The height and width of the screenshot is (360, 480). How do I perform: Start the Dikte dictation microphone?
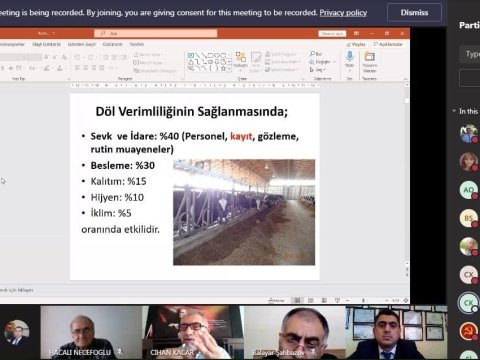coord(349,60)
